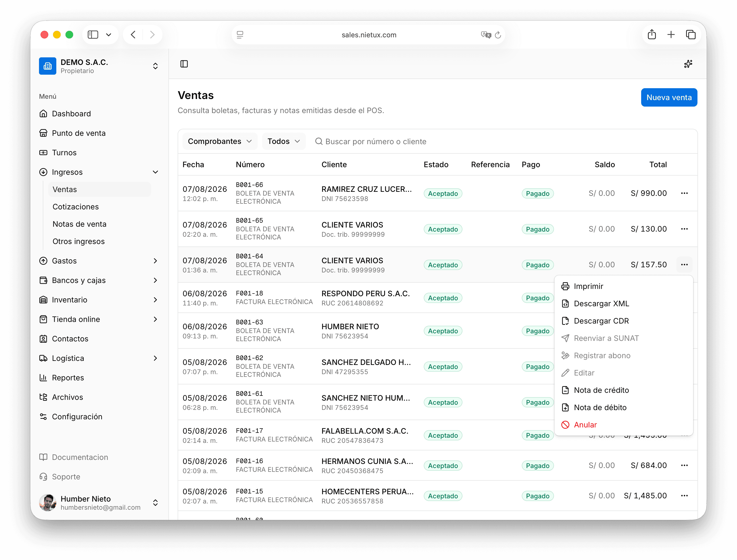
Task: Expand the Logística section
Action: [x=155, y=358]
